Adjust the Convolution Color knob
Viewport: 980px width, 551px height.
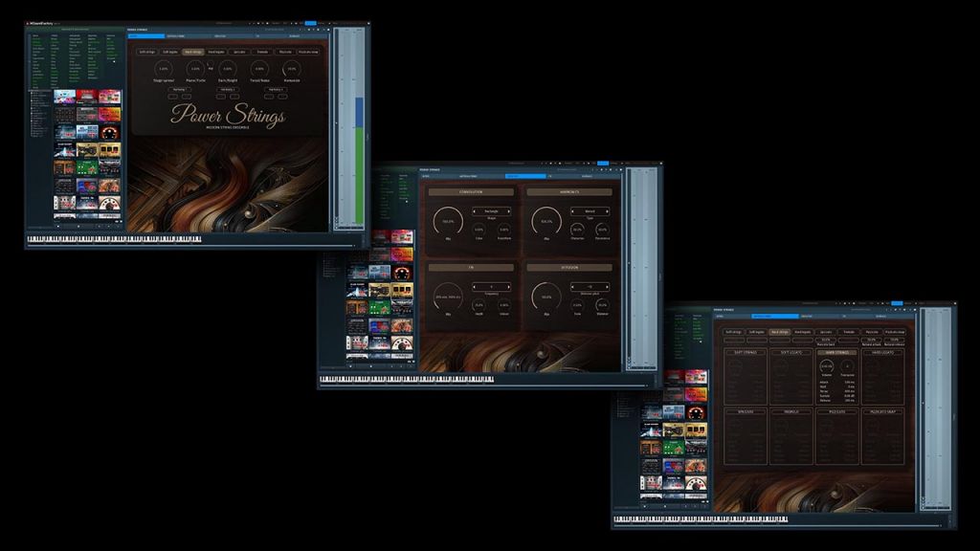479,230
